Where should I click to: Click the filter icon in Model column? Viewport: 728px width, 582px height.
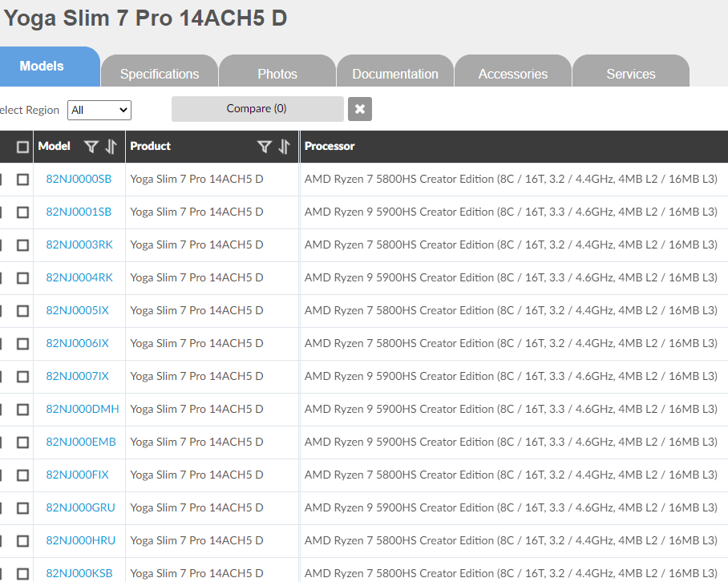click(x=91, y=147)
